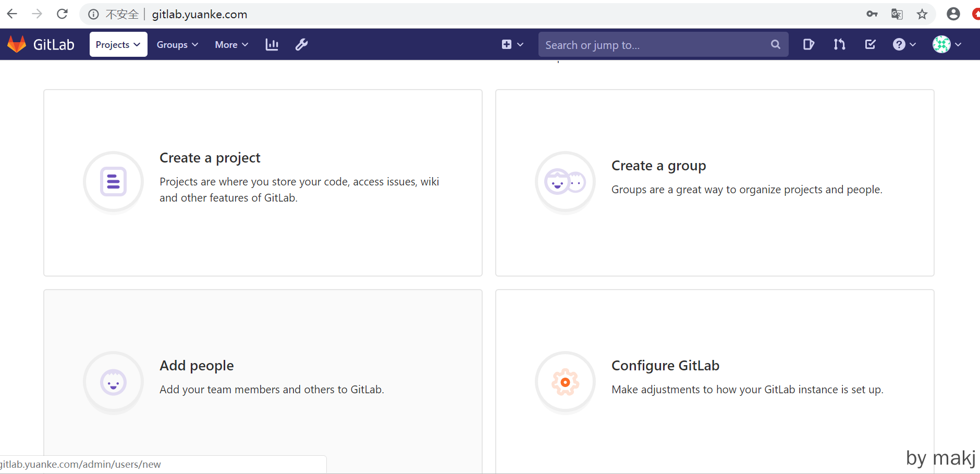Expand the Projects dropdown menu
The width and height of the screenshot is (980, 474).
click(118, 45)
